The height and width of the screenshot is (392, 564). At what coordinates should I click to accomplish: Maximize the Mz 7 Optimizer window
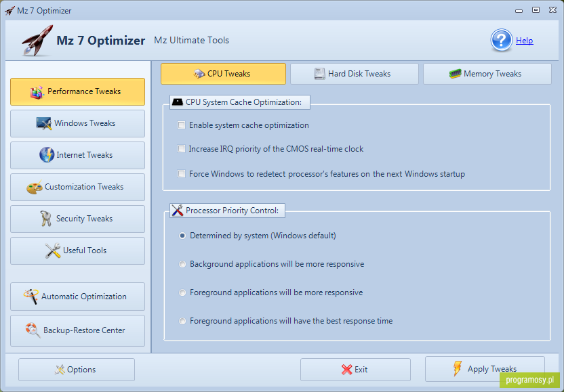pyautogui.click(x=536, y=10)
